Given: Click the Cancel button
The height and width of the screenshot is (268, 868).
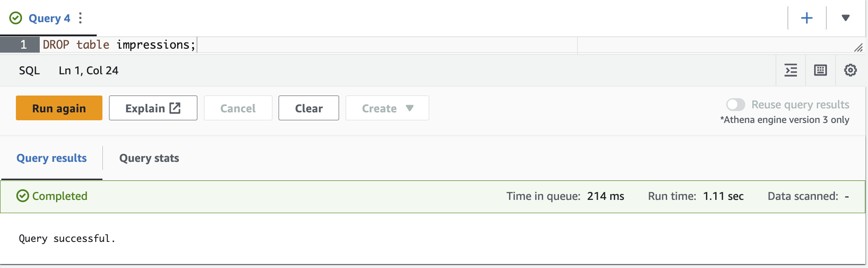Looking at the screenshot, I should pos(238,108).
